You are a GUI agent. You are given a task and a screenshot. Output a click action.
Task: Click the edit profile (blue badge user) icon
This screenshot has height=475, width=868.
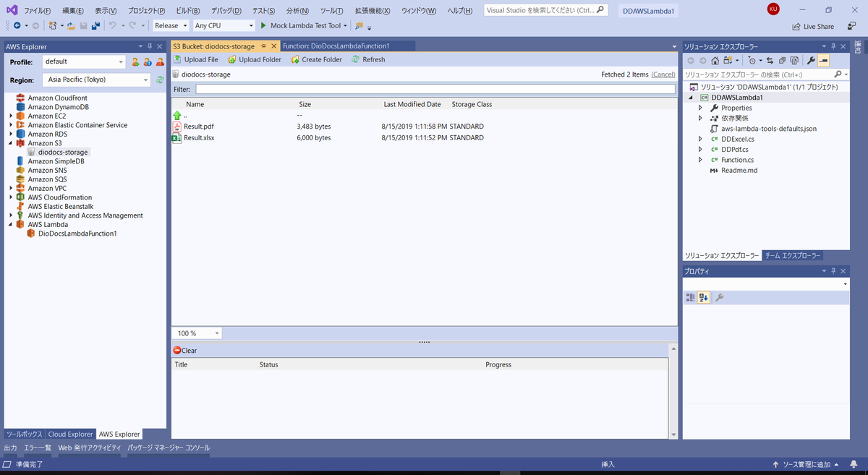[x=147, y=62]
